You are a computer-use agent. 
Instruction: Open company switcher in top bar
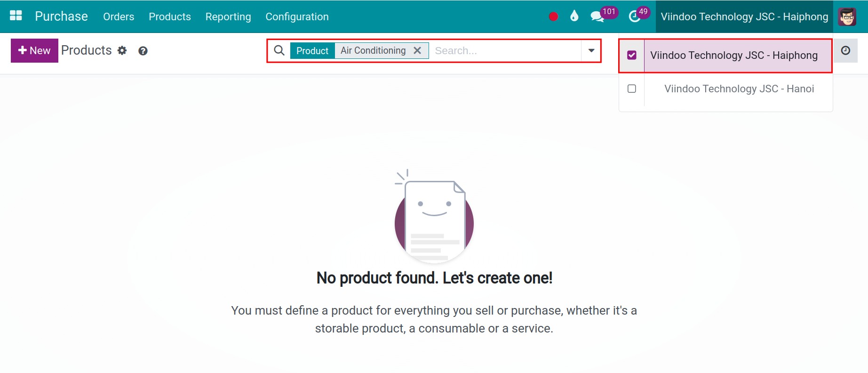[x=744, y=16]
